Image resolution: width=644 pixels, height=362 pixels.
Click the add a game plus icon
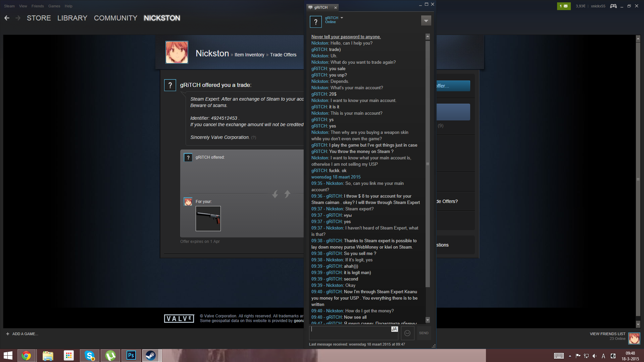(7, 334)
